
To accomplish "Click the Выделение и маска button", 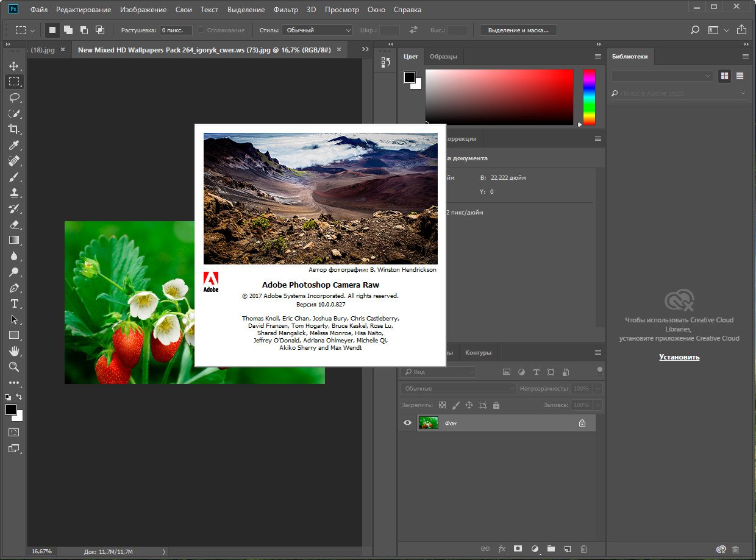I will [518, 30].
